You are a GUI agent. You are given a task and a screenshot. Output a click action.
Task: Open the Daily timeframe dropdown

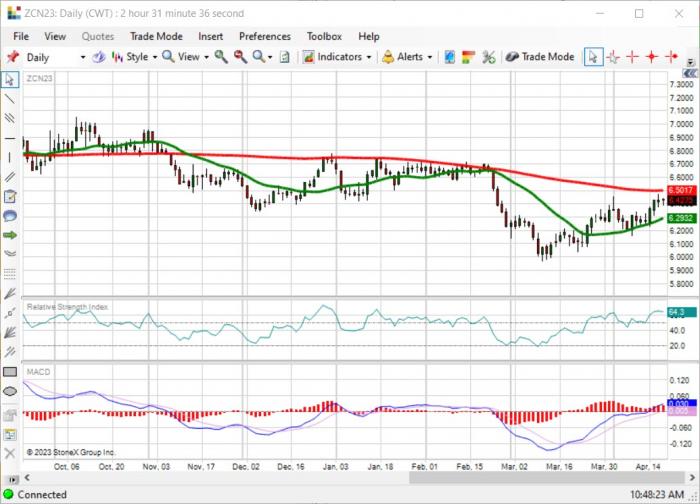coord(55,58)
